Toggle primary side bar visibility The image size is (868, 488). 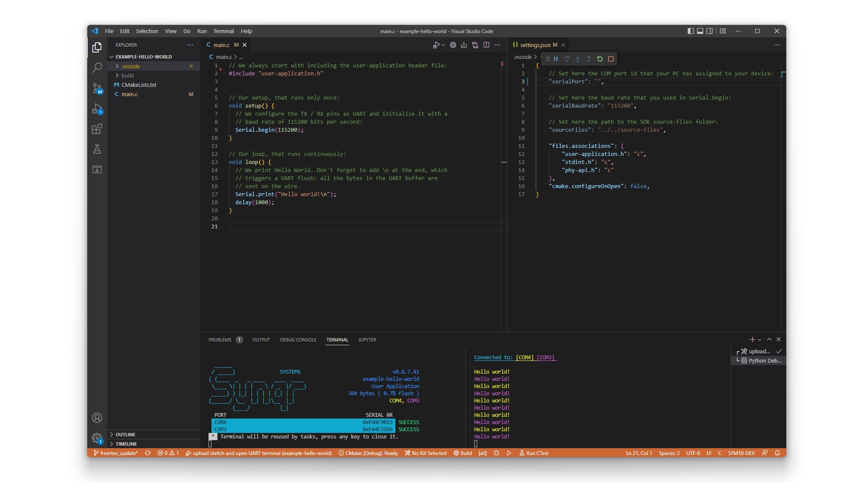690,31
